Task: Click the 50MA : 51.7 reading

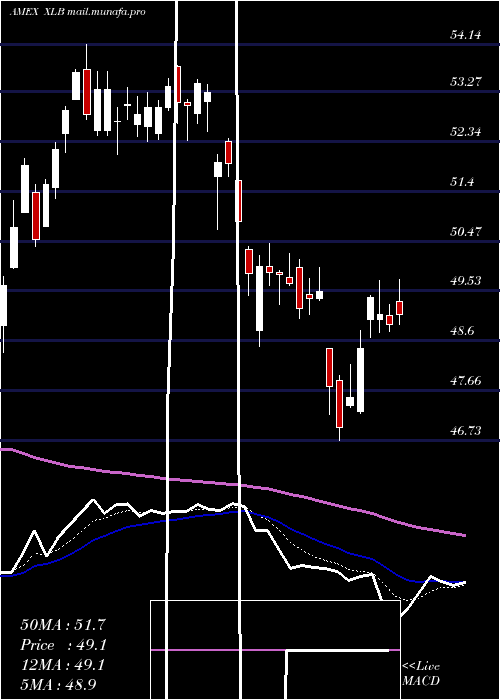Action: (x=63, y=625)
